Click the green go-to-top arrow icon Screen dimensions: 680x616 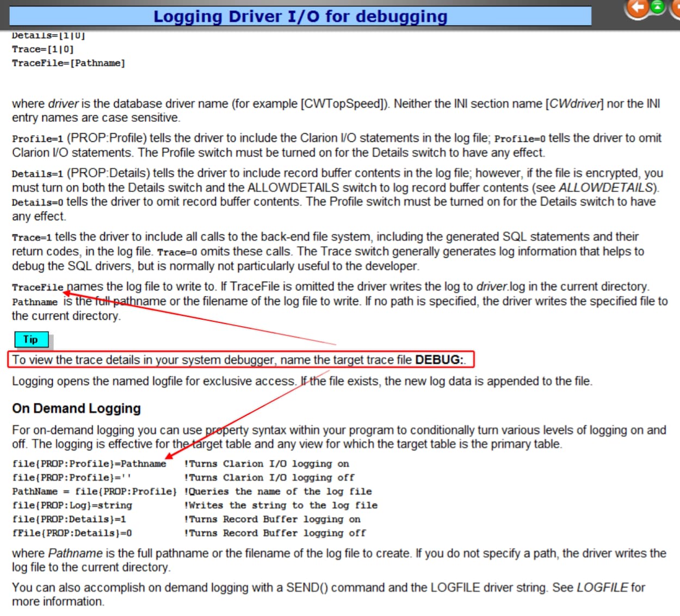coord(658,7)
